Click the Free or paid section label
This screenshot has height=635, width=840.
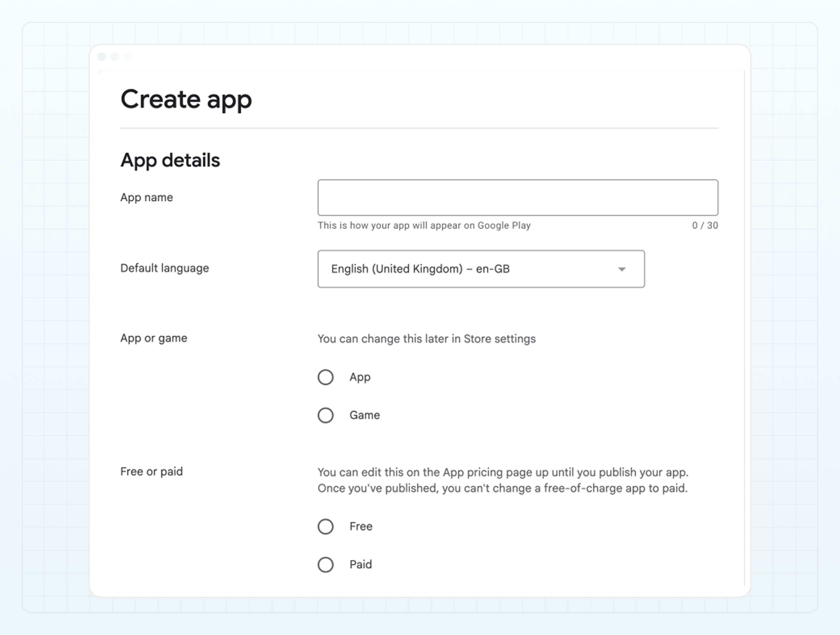152,471
